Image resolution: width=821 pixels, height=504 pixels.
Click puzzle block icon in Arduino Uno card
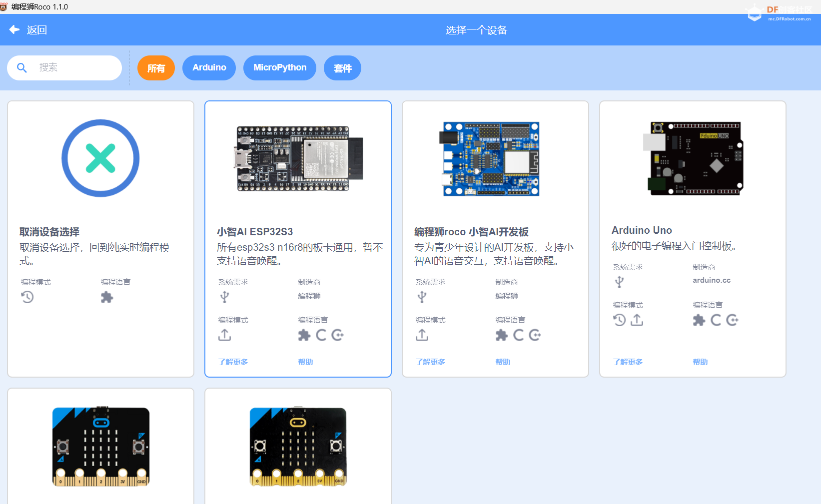pyautogui.click(x=699, y=320)
